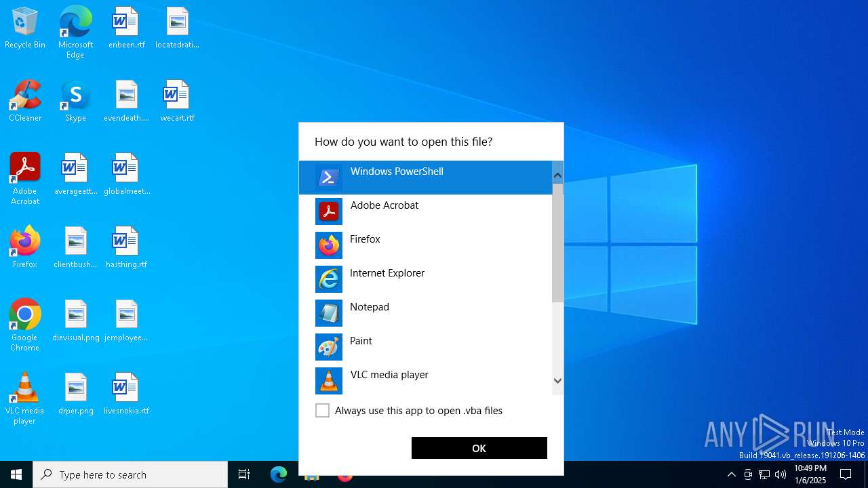Image resolution: width=868 pixels, height=488 pixels.
Task: Open Recycle Bin desktop icon
Action: coord(25,28)
